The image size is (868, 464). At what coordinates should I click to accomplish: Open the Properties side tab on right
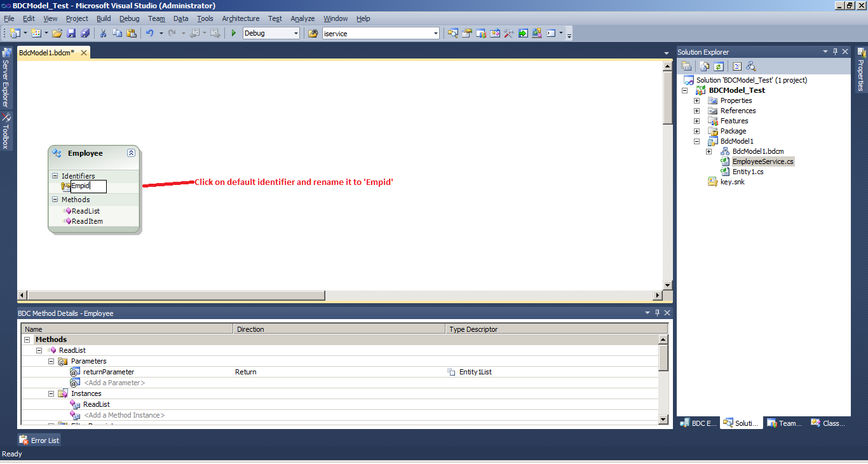(862, 70)
